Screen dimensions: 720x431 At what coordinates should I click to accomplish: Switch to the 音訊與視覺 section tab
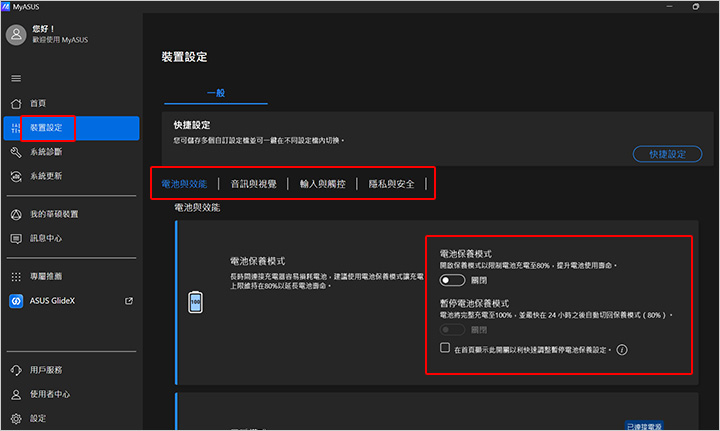pyautogui.click(x=253, y=184)
